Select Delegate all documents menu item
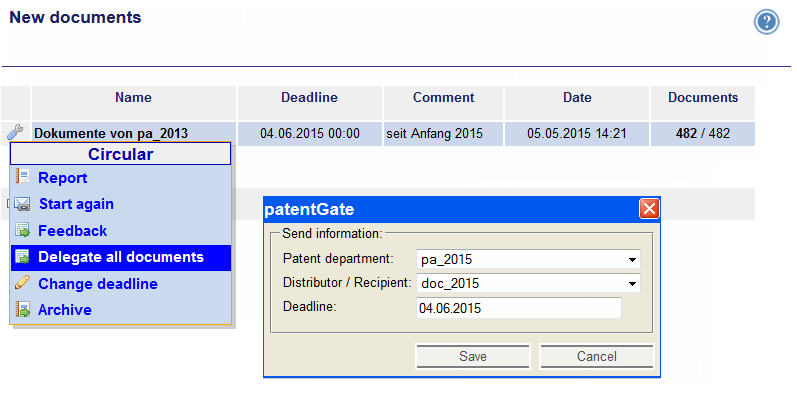This screenshot has height=394, width=797. 121,257
